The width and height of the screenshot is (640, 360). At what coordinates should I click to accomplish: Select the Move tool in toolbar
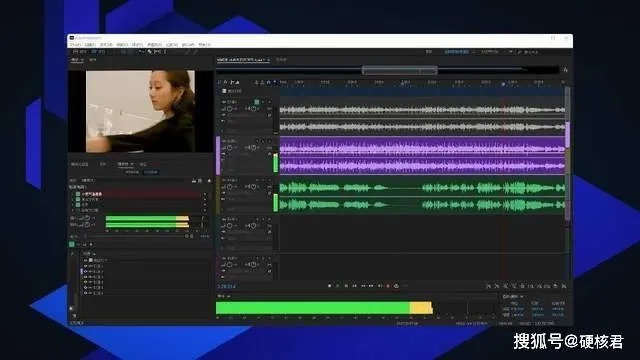141,52
